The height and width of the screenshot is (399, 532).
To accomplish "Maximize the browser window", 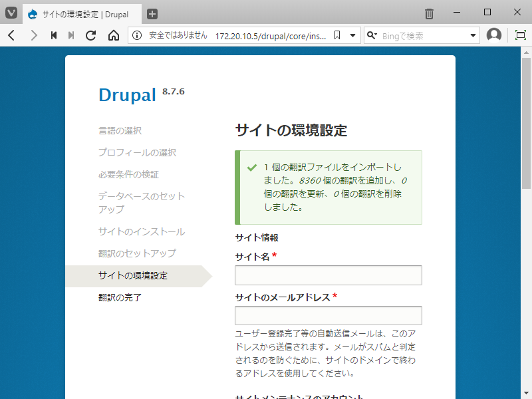I will click(x=487, y=13).
